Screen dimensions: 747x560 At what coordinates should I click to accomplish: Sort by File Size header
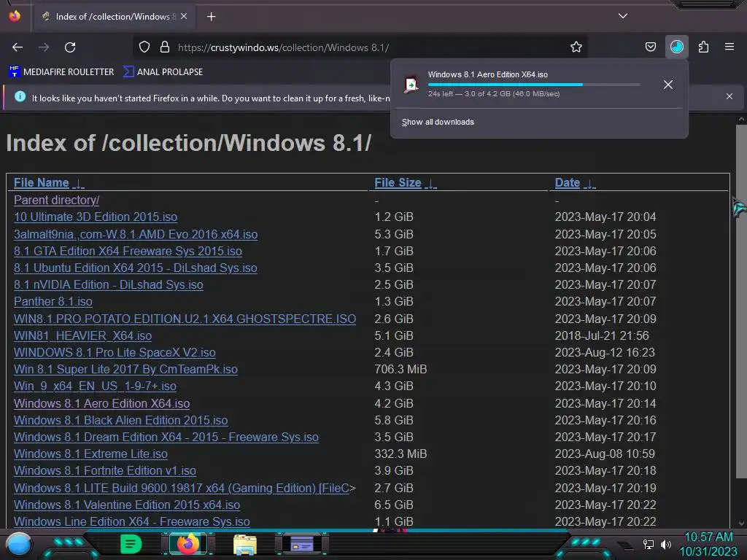pyautogui.click(x=398, y=183)
